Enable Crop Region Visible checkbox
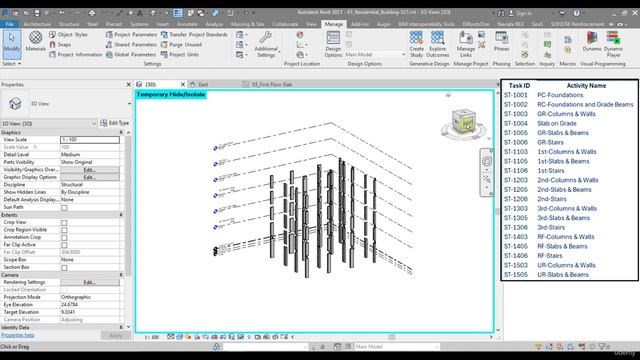 (64, 230)
